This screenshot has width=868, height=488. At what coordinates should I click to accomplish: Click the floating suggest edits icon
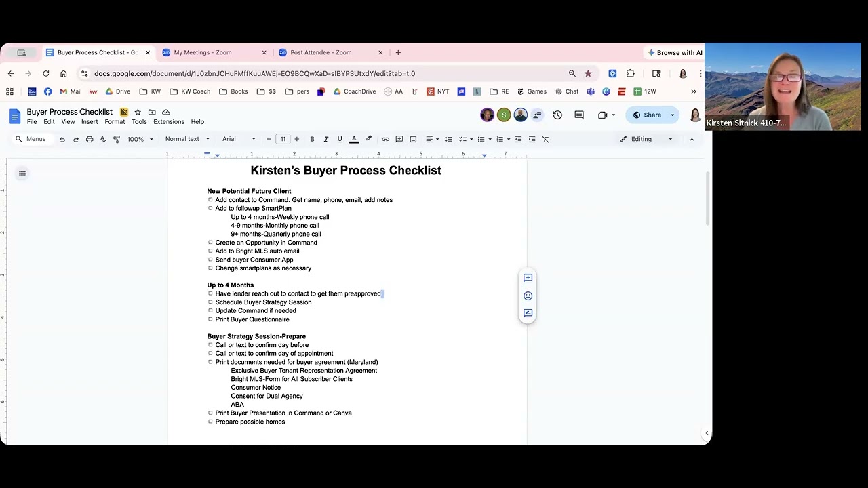[x=528, y=313]
